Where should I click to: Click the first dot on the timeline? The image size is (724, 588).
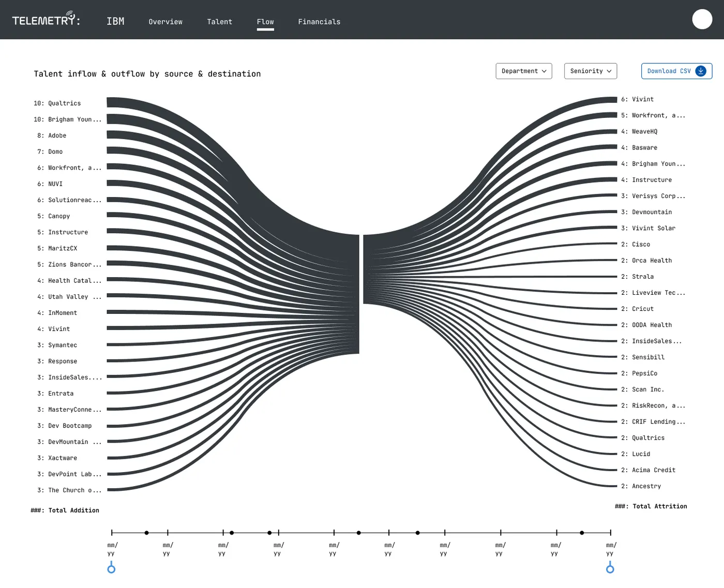147,533
